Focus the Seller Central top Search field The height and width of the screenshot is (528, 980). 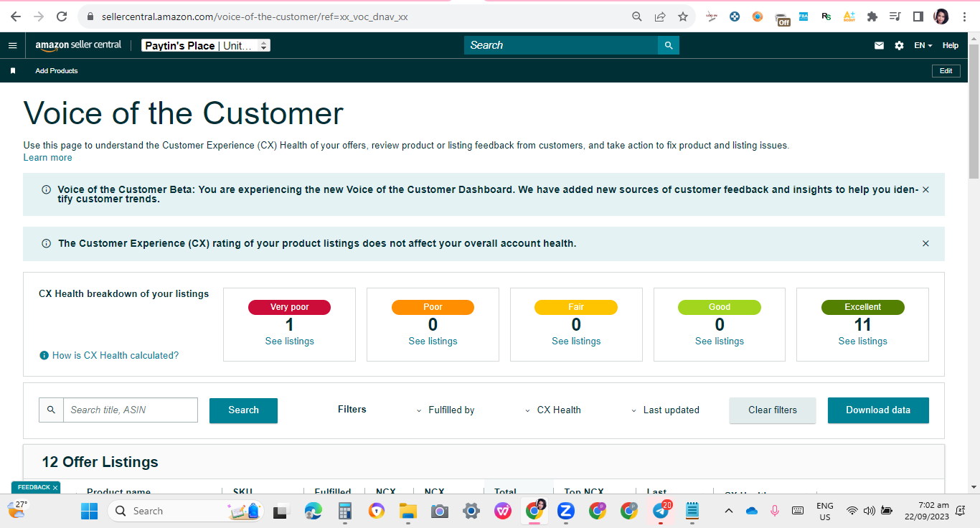point(561,45)
